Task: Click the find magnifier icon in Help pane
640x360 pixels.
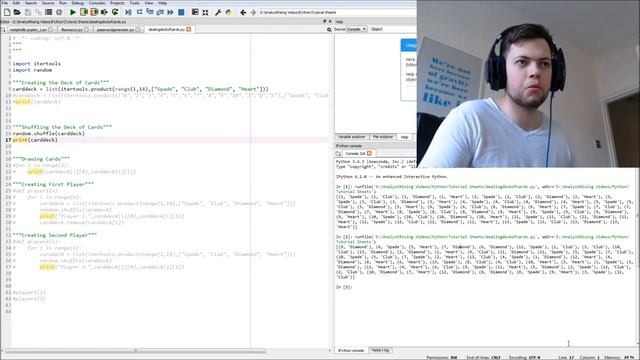Action: pyautogui.click(x=329, y=29)
